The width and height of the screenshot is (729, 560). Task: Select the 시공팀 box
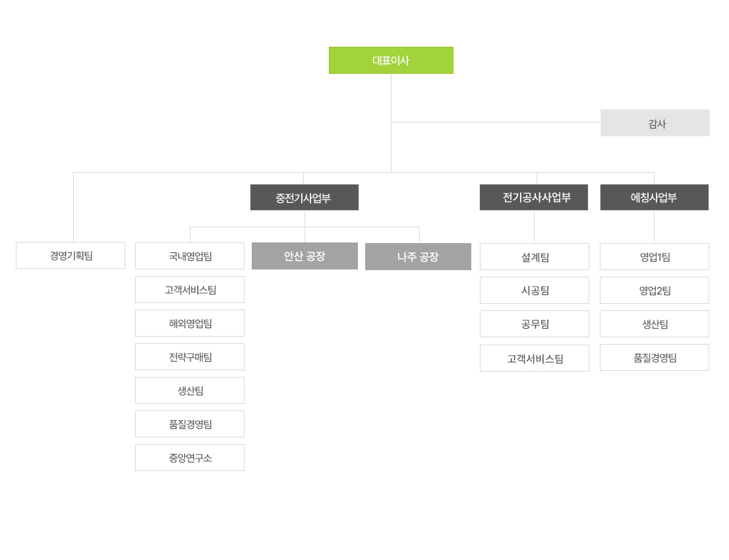(x=534, y=290)
